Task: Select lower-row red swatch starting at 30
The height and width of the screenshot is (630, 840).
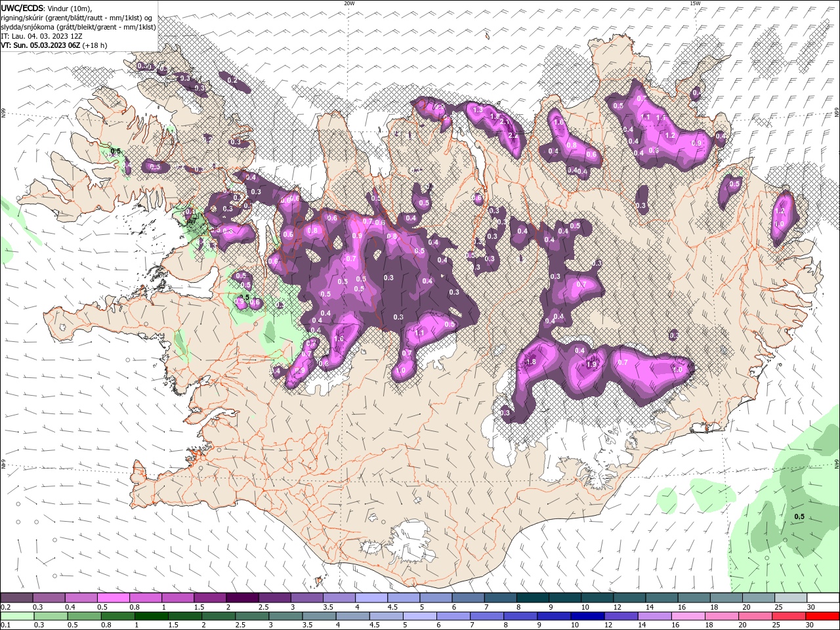Action: click(x=823, y=616)
